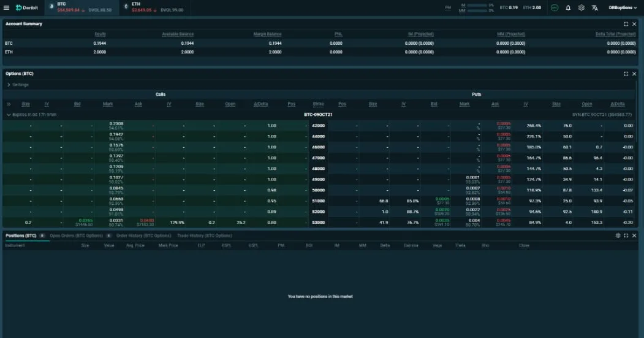Click the Calls Mark column header
Viewport: 644px width, 338px height.
108,104
